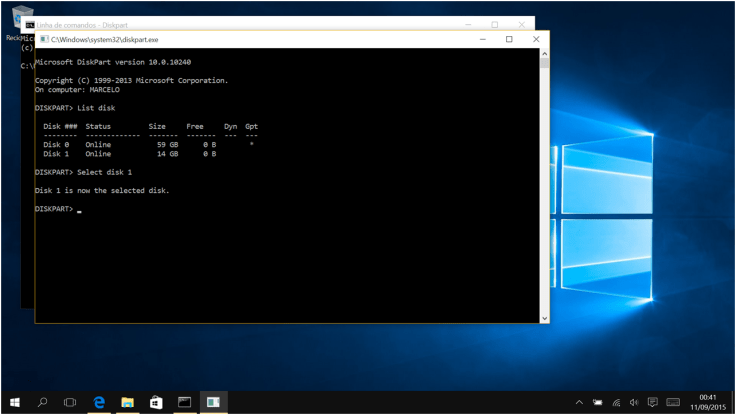736x415 pixels.
Task: Open the Windows Start menu
Action: tap(14, 402)
